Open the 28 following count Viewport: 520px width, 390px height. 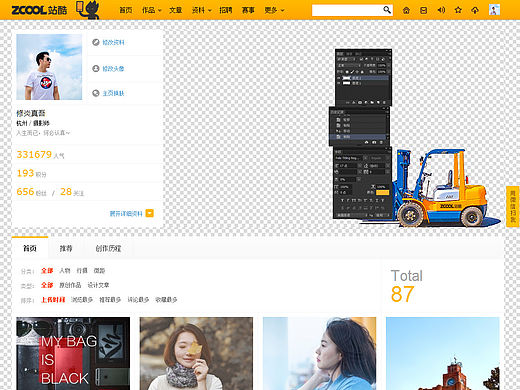pyautogui.click(x=66, y=192)
